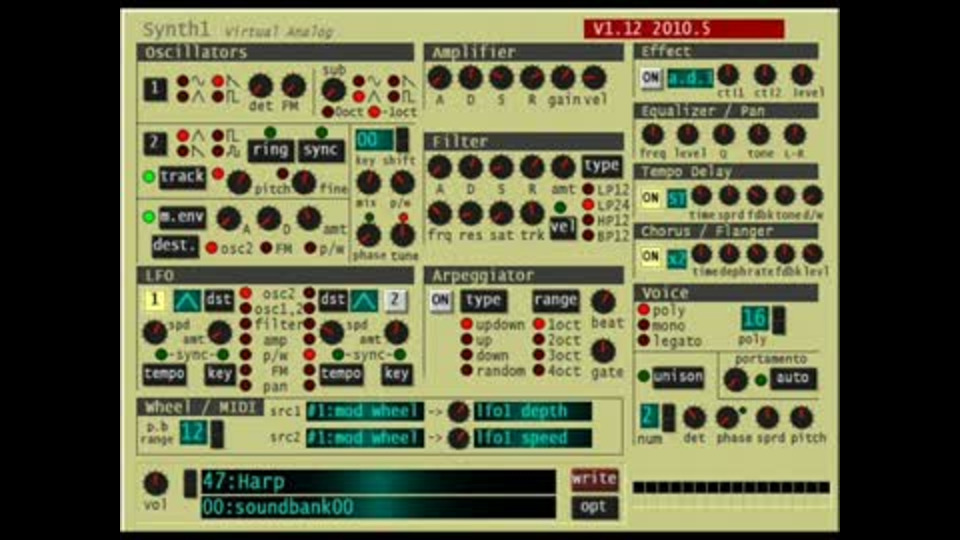Click the Filter type button

(x=601, y=167)
